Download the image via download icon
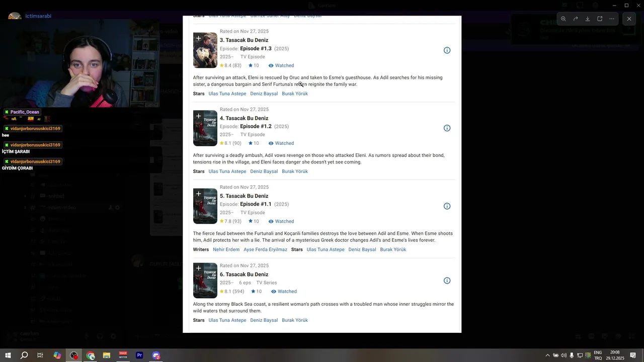The width and height of the screenshot is (644, 362). click(x=588, y=19)
